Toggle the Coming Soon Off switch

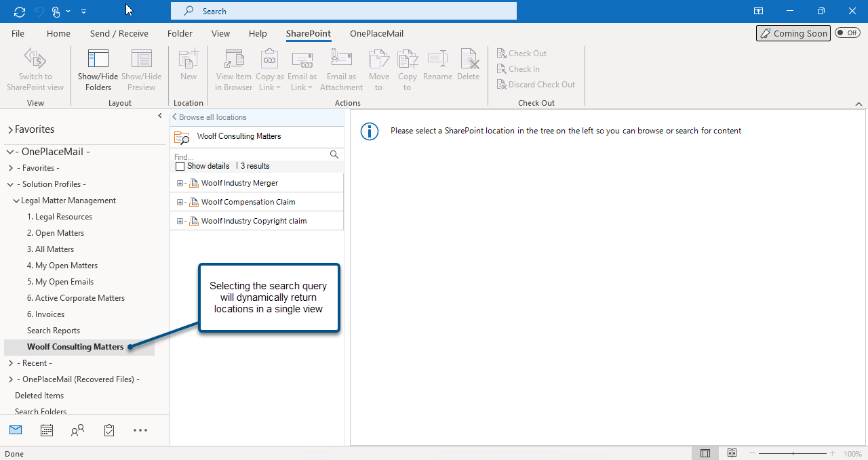848,33
